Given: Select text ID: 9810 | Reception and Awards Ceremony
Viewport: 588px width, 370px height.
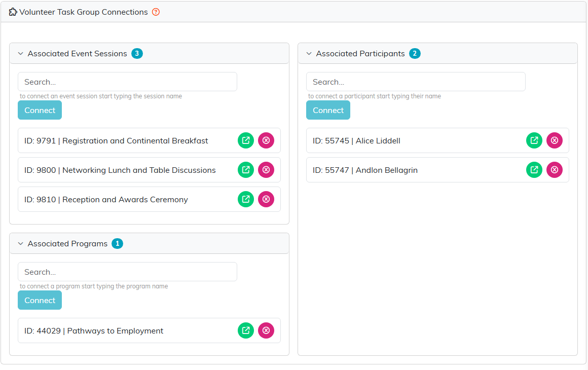Looking at the screenshot, I should pyautogui.click(x=106, y=200).
